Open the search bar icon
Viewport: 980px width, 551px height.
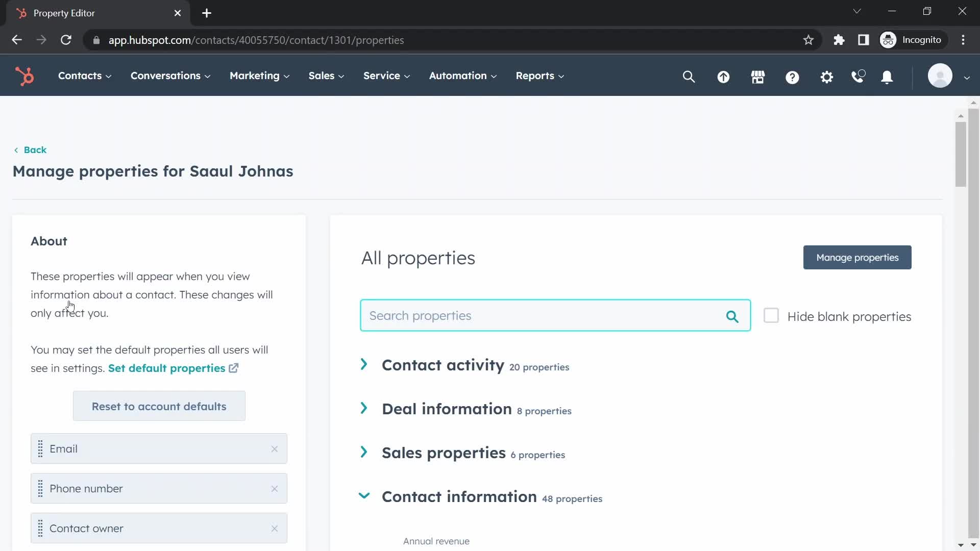689,76
